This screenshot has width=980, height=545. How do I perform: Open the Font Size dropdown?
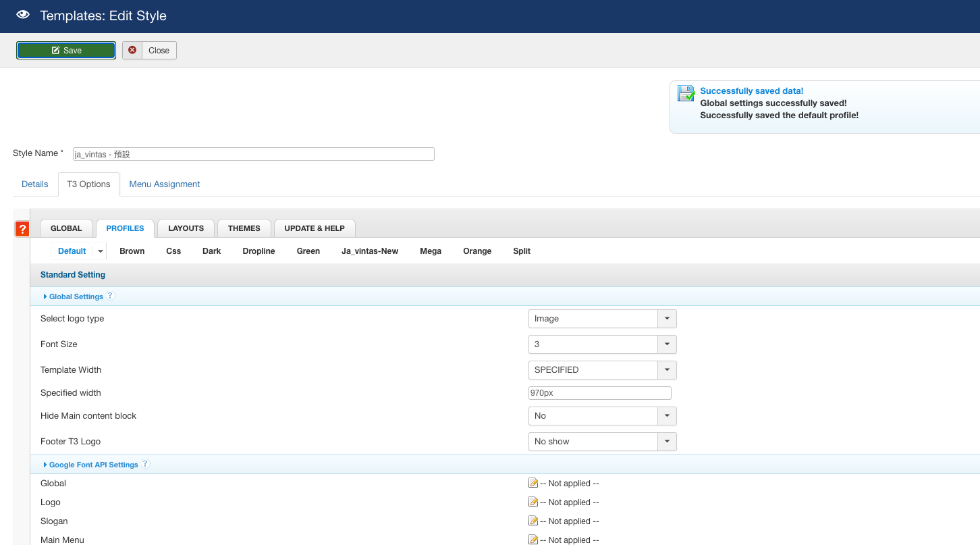pos(601,344)
